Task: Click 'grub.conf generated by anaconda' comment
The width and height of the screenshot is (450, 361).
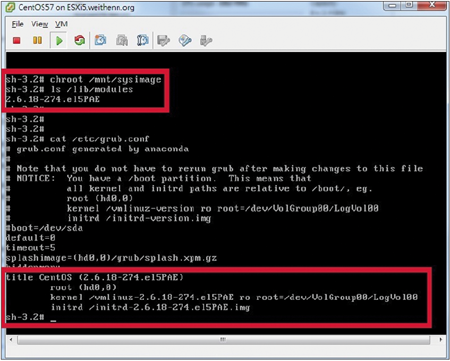Action: [97, 149]
